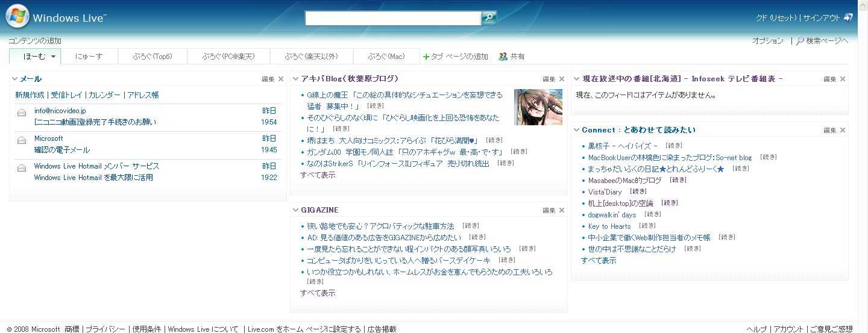Click the アキバBlog anime thumbnail image
This screenshot has width=868, height=333.
[x=538, y=107]
